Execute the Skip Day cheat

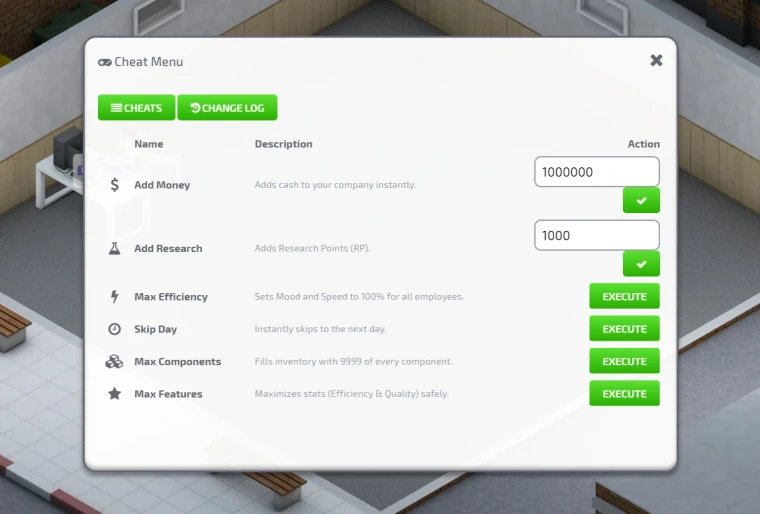[x=624, y=329]
